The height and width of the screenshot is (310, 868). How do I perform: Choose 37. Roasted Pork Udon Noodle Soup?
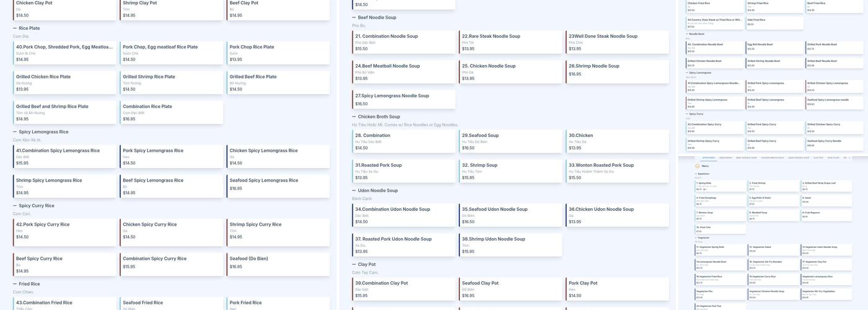pyautogui.click(x=404, y=245)
